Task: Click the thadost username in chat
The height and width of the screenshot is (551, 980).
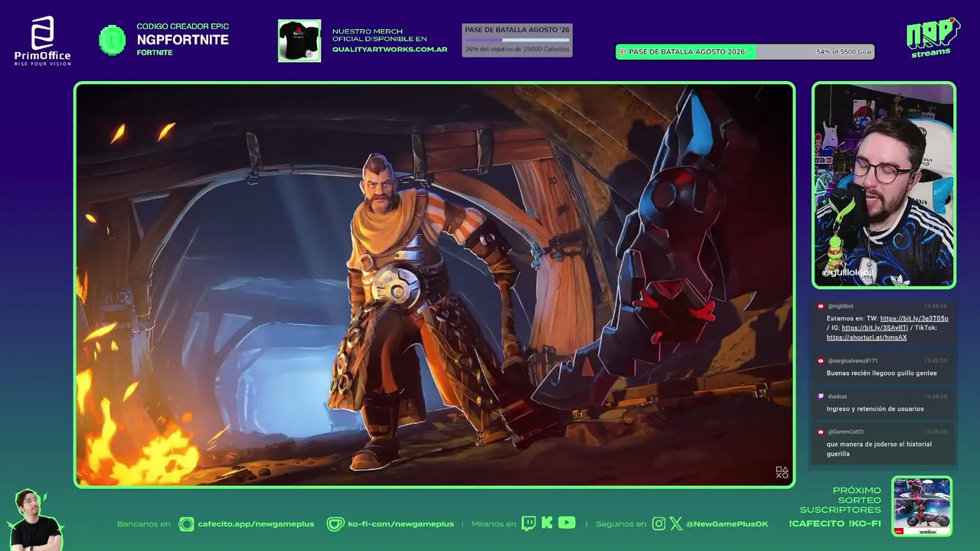Action: pos(838,396)
